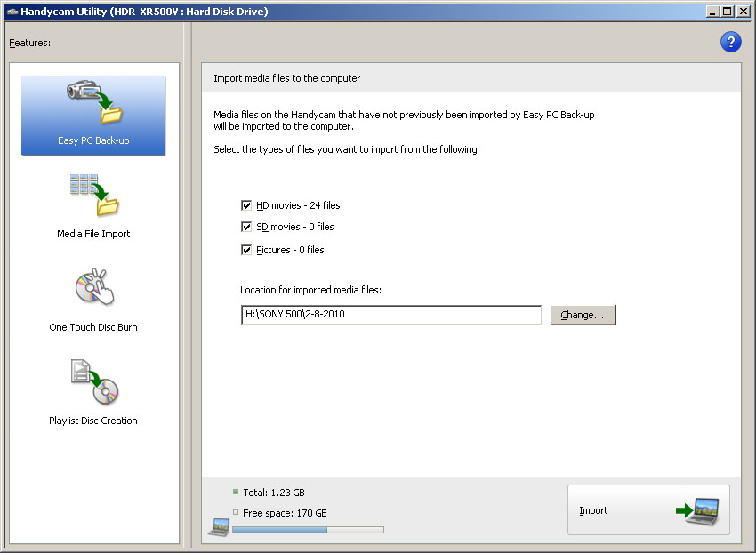756x553 pixels.
Task: Minimize the Handycam Utility window
Action: tap(713, 12)
